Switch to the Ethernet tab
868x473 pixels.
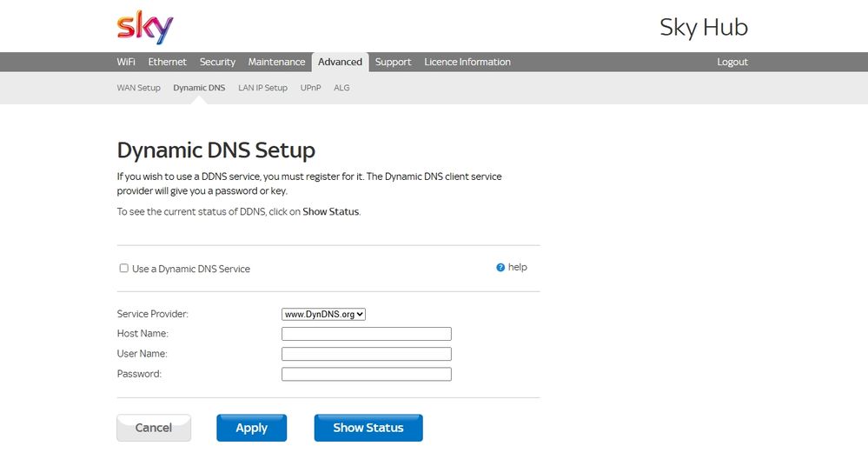pyautogui.click(x=167, y=62)
